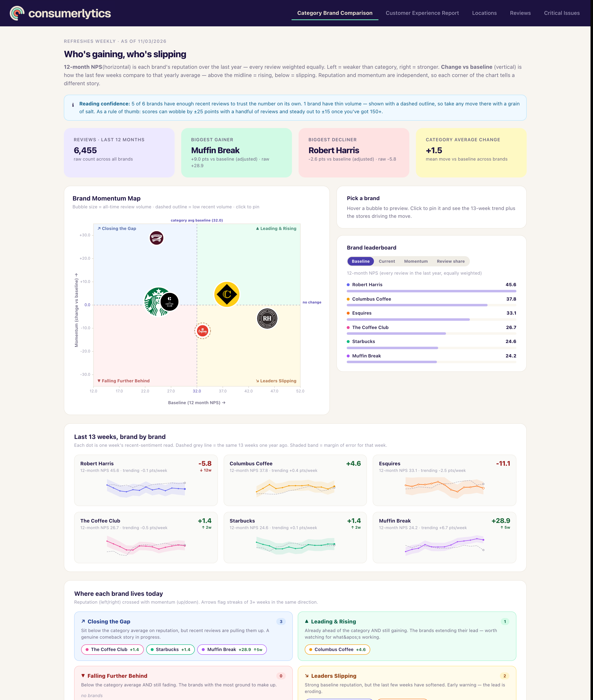Click the "category avg baseline (32.0)" label
593x700 pixels.
pyautogui.click(x=197, y=220)
